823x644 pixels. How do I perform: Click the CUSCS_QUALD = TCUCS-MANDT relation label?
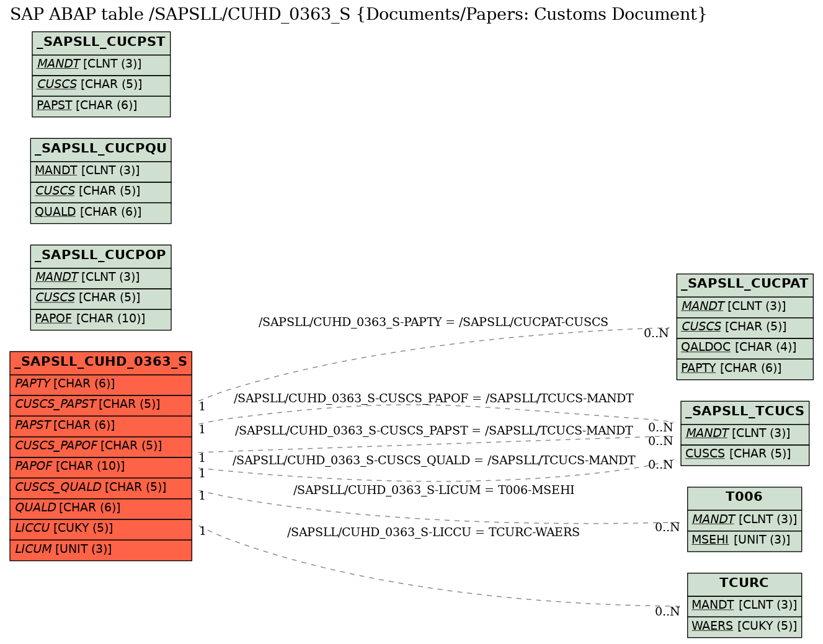click(x=434, y=461)
